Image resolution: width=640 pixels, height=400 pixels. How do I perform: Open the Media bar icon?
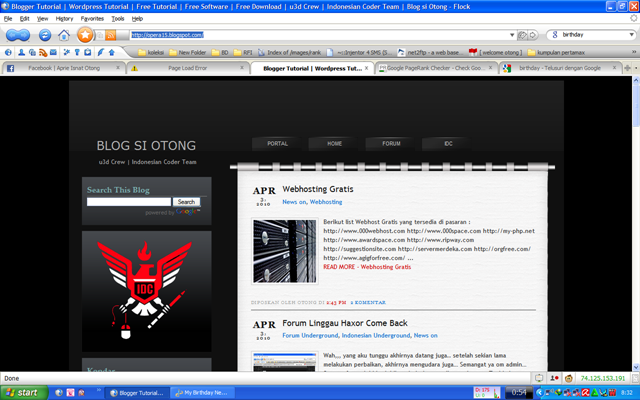32,52
